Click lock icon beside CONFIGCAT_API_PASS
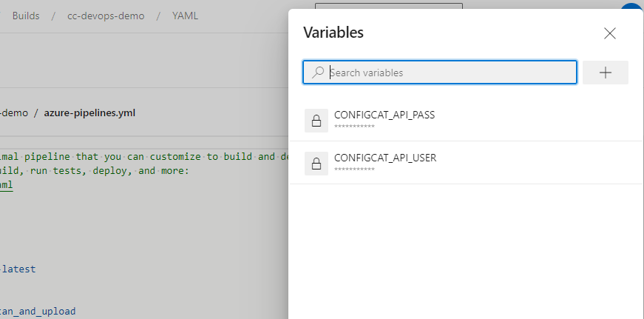This screenshot has width=644, height=319. tap(316, 121)
